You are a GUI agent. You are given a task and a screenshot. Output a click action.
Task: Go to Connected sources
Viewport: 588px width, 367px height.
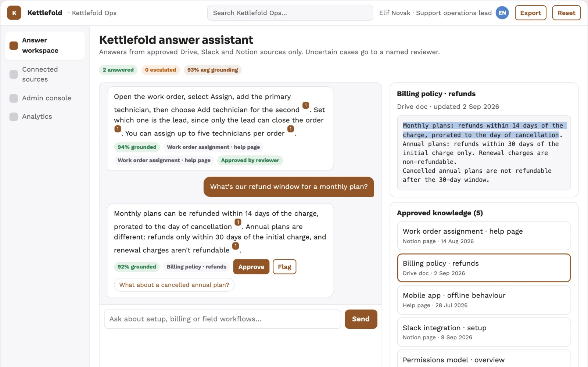[x=45, y=74]
